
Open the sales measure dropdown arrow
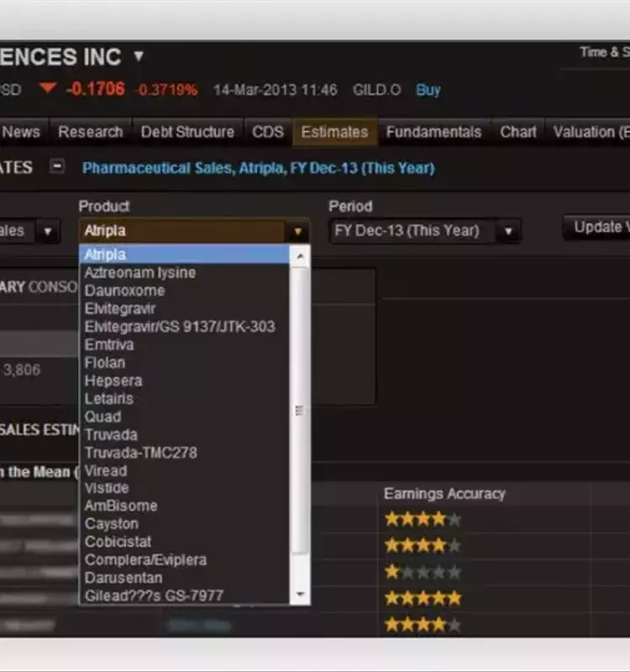pyautogui.click(x=48, y=232)
